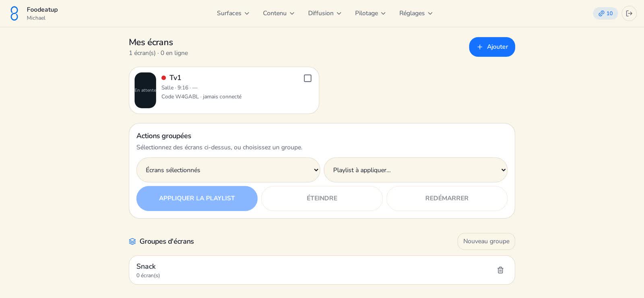This screenshot has height=298, width=644.
Task: Click the Ajouter button
Action: [x=492, y=47]
